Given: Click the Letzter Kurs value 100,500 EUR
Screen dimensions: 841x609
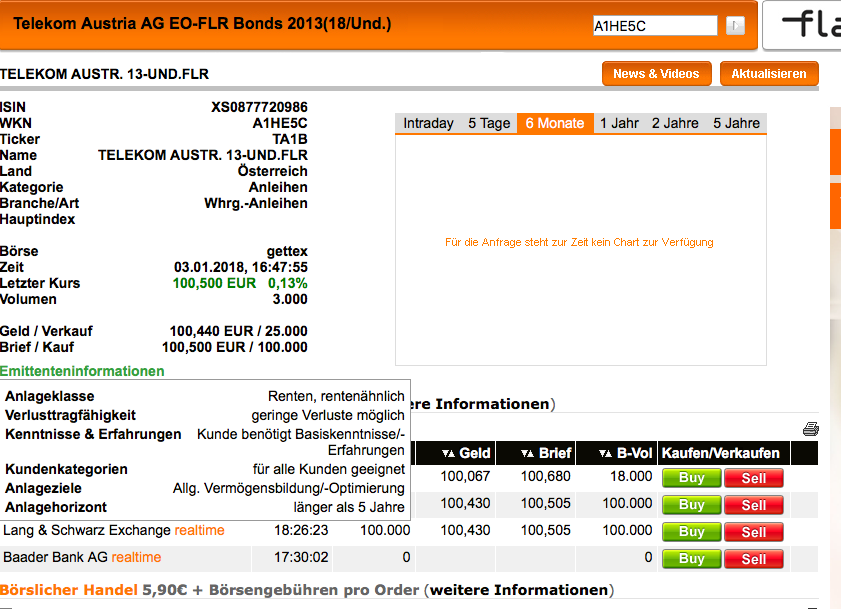Looking at the screenshot, I should pos(214,283).
